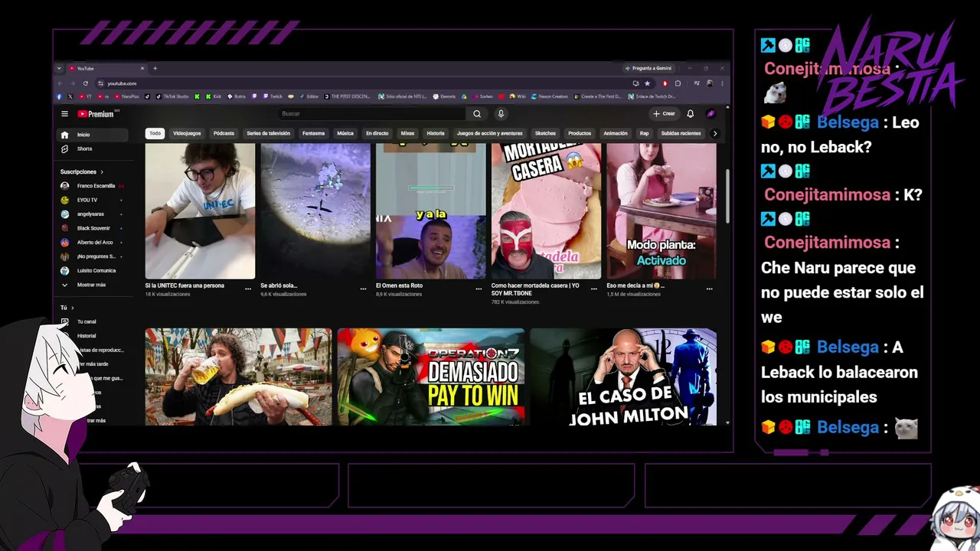Expand the browser tab search dropdown

tap(60, 68)
